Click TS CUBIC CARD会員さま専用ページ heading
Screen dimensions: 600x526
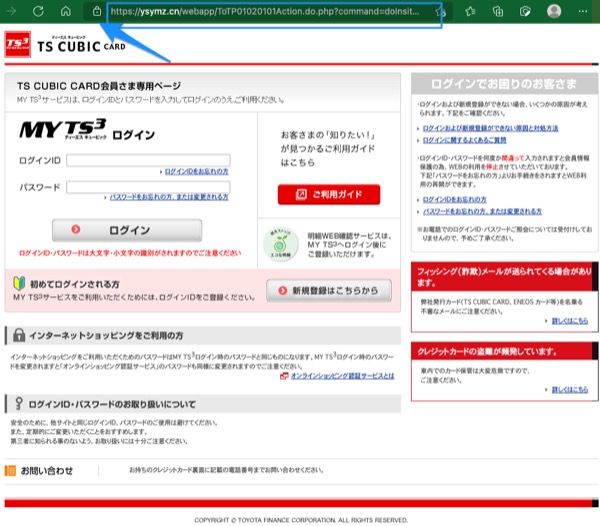pos(99,86)
